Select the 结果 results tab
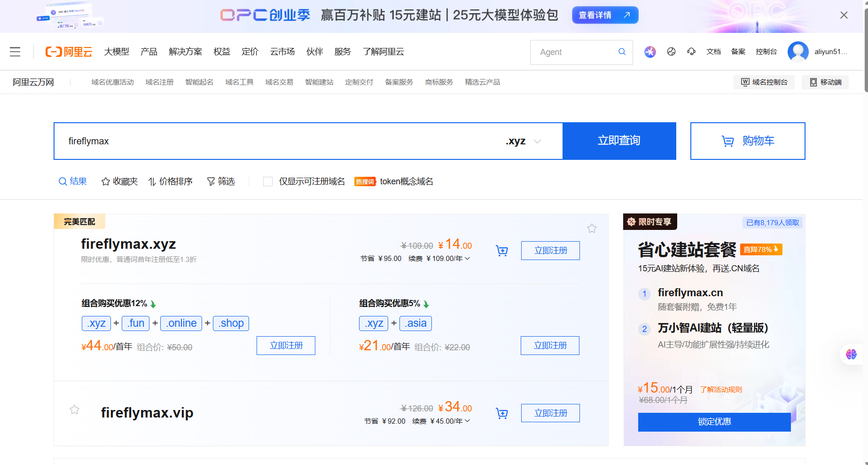The width and height of the screenshot is (868, 465). 73,181
